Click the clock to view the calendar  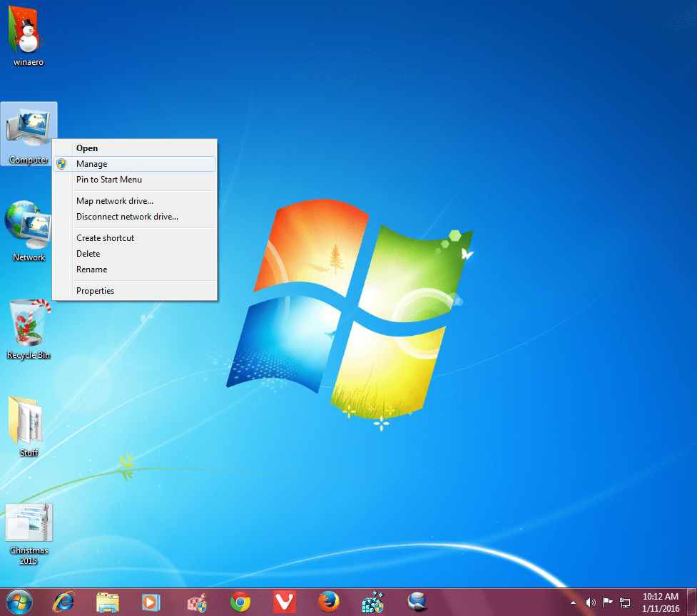tap(660, 602)
